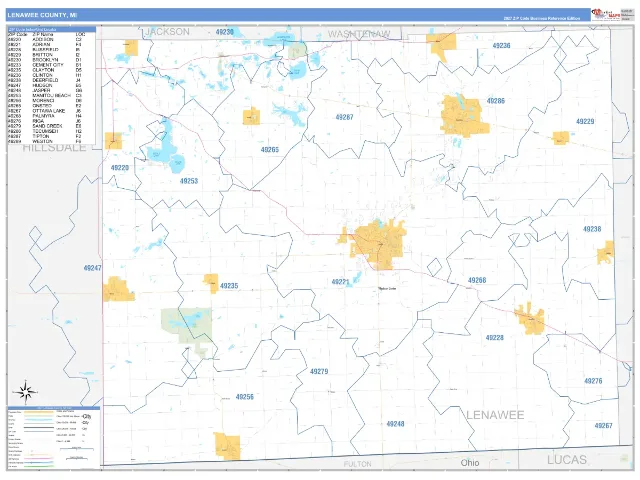Select ADRIAN row in ZIP index
Screen dimensions: 640x480
click(45, 44)
